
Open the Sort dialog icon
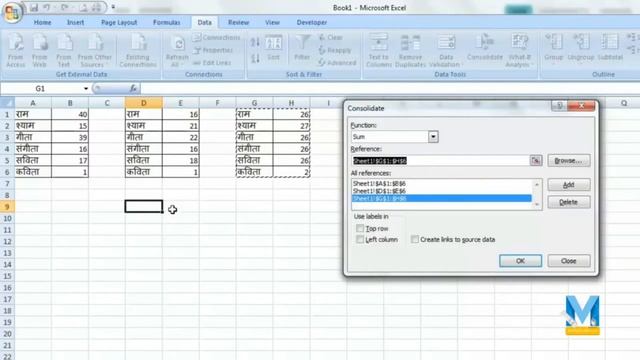pos(273,48)
